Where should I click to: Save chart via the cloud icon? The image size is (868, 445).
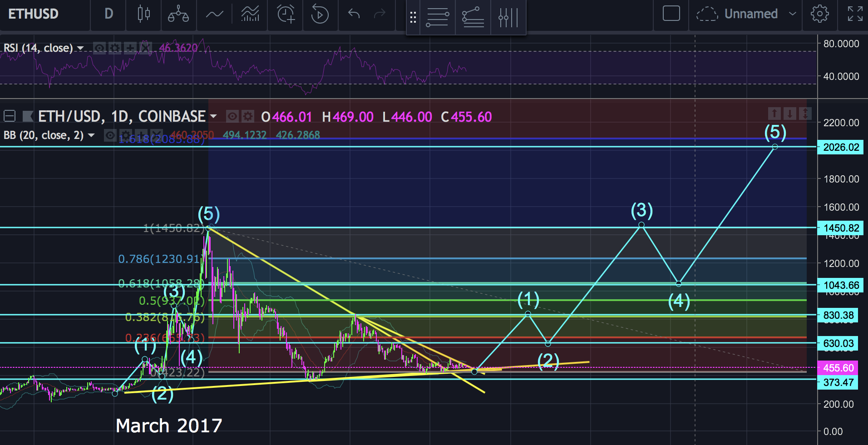[707, 14]
